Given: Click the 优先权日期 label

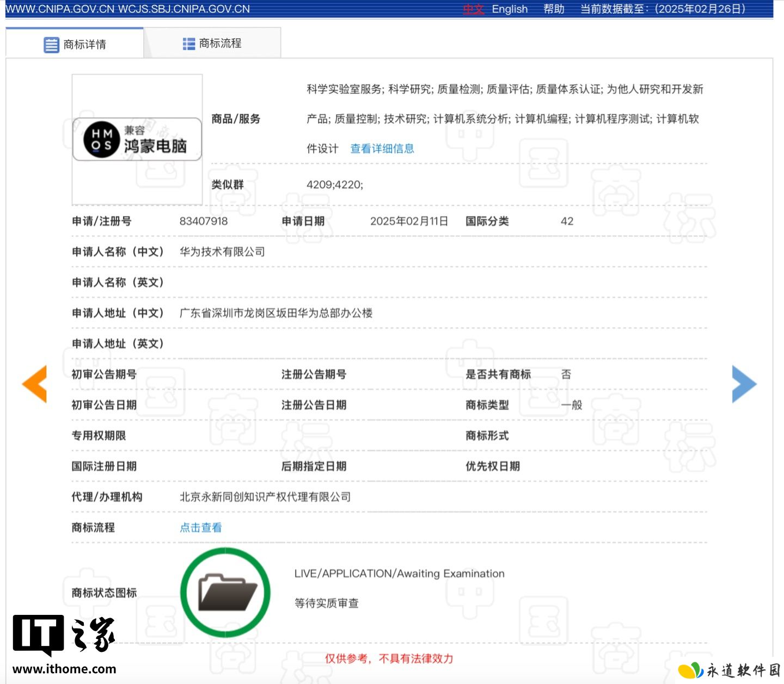Looking at the screenshot, I should pyautogui.click(x=493, y=466).
